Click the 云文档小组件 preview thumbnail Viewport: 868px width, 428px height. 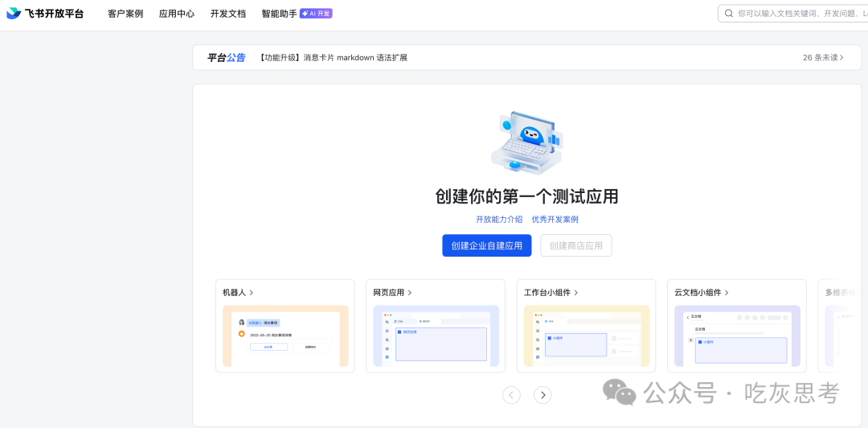pyautogui.click(x=737, y=336)
